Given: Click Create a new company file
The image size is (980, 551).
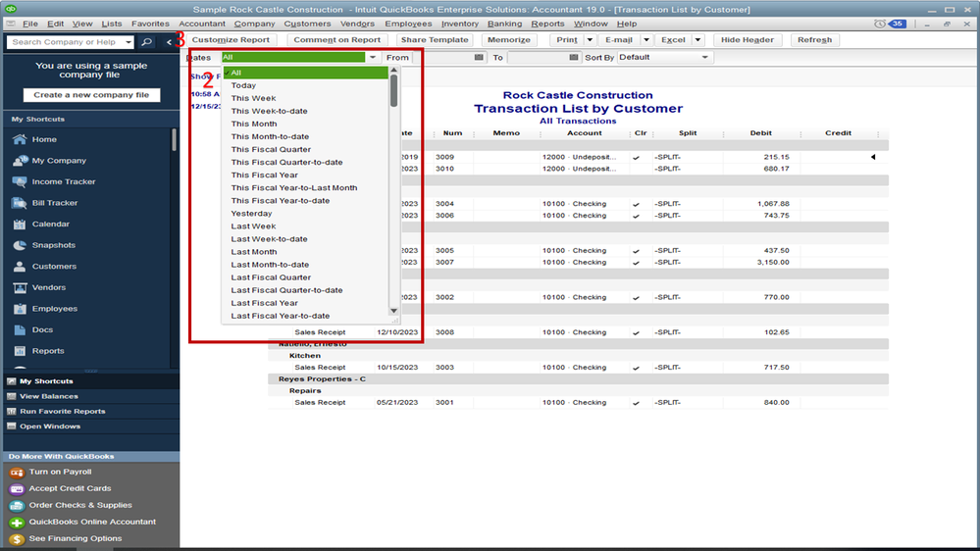Looking at the screenshot, I should [91, 95].
